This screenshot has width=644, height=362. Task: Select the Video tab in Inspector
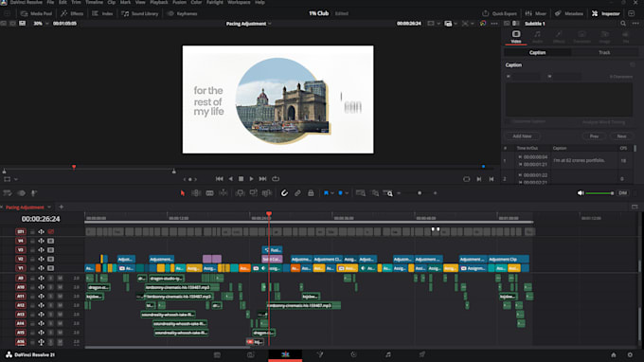coord(516,37)
